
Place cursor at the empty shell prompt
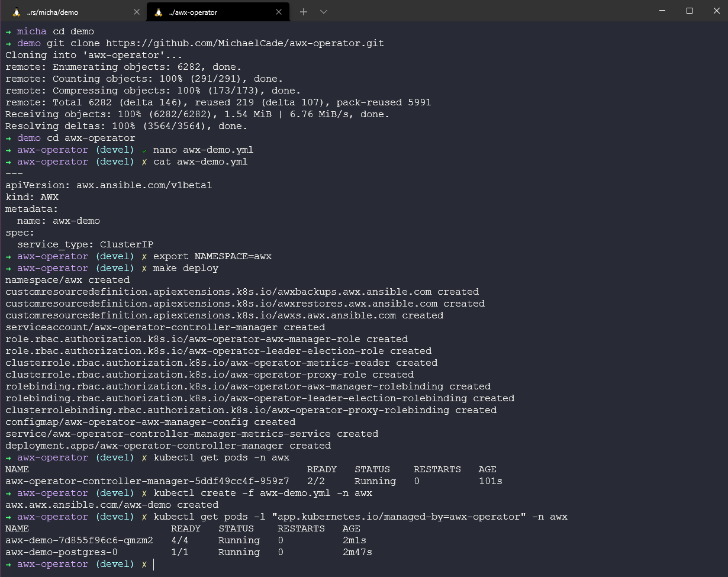pyautogui.click(x=153, y=564)
